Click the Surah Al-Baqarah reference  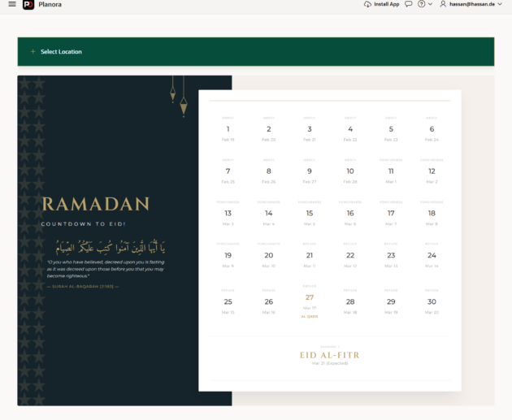coord(83,287)
